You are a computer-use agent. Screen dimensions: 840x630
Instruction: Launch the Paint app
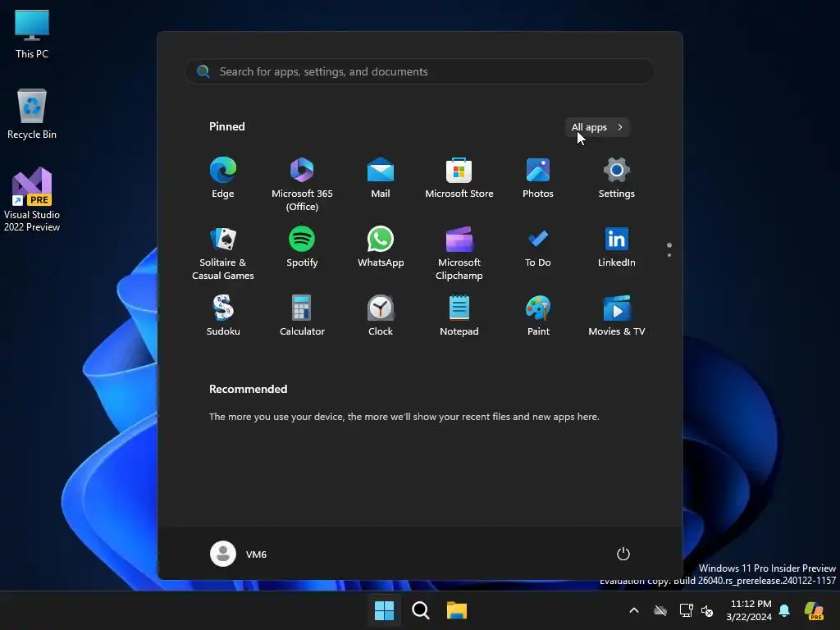(x=538, y=316)
